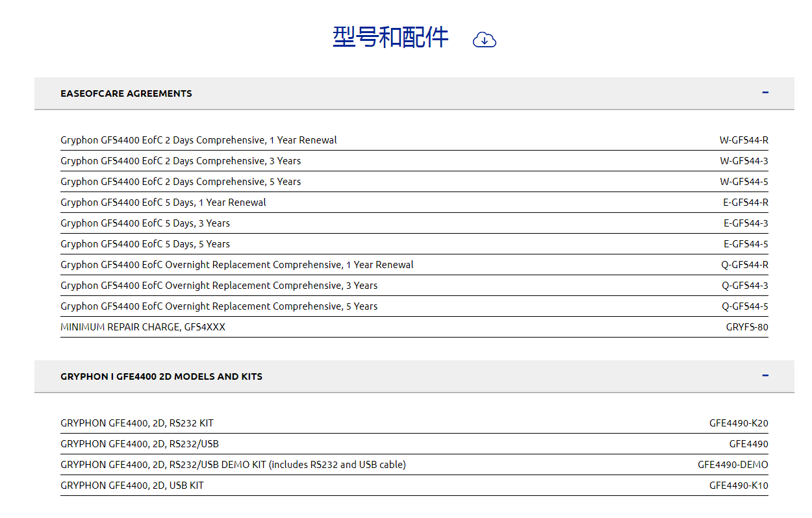812x518 pixels.
Task: Click part number E-GFS44-5
Action: coord(746,244)
